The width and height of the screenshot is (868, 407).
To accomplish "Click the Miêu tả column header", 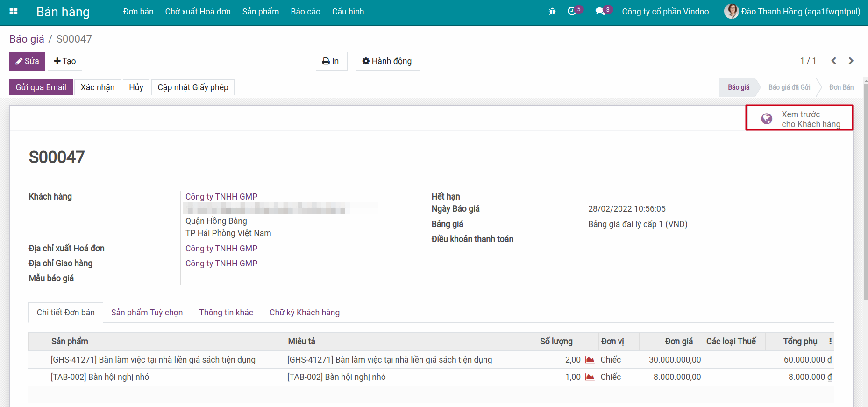I will [403, 342].
